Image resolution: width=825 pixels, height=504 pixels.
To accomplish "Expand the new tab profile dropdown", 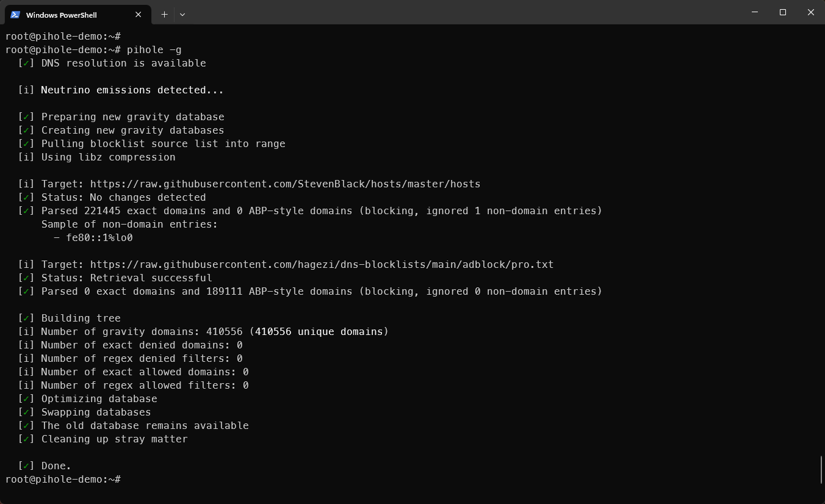I will click(182, 14).
